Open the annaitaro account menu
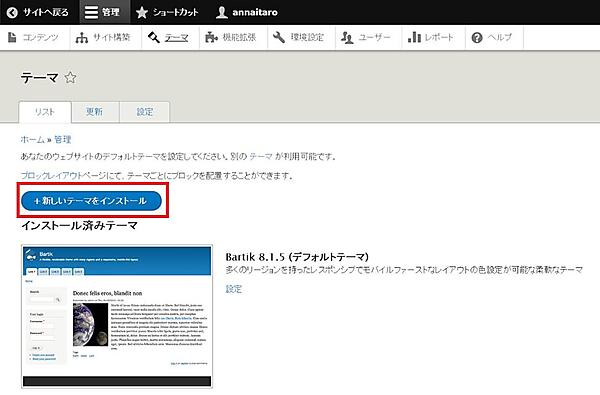The height and width of the screenshot is (395, 600). point(255,12)
